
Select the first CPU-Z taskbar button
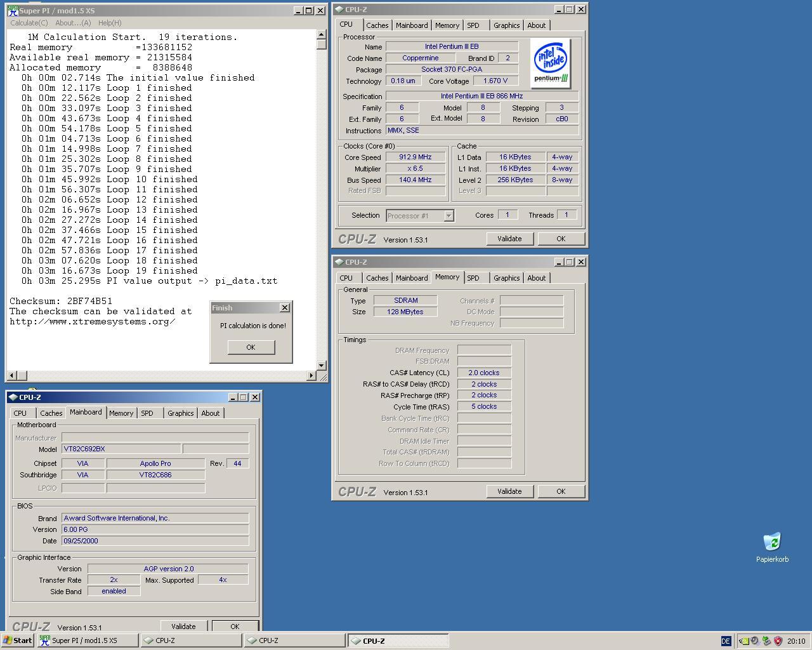pyautogui.click(x=192, y=640)
